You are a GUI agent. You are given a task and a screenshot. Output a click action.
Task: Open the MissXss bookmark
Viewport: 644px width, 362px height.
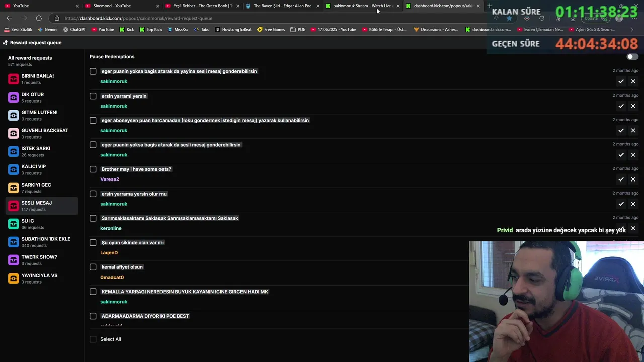coord(178,29)
